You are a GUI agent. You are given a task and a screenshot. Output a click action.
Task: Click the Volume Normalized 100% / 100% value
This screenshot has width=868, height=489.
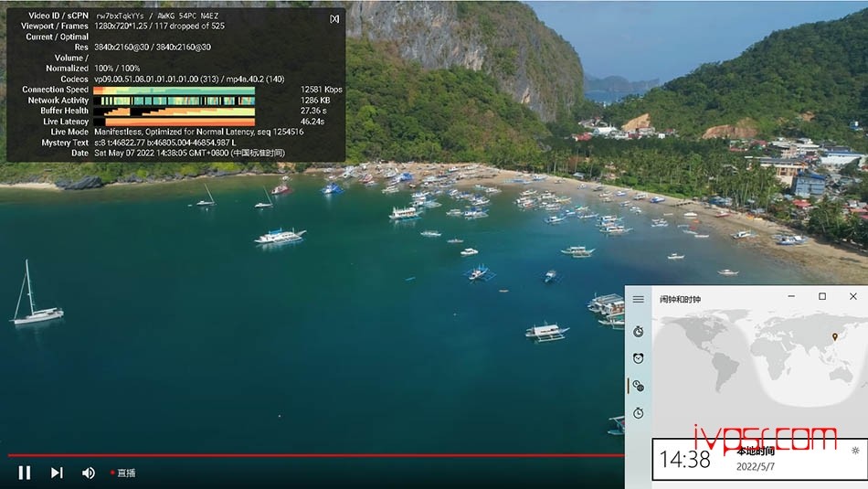click(117, 69)
